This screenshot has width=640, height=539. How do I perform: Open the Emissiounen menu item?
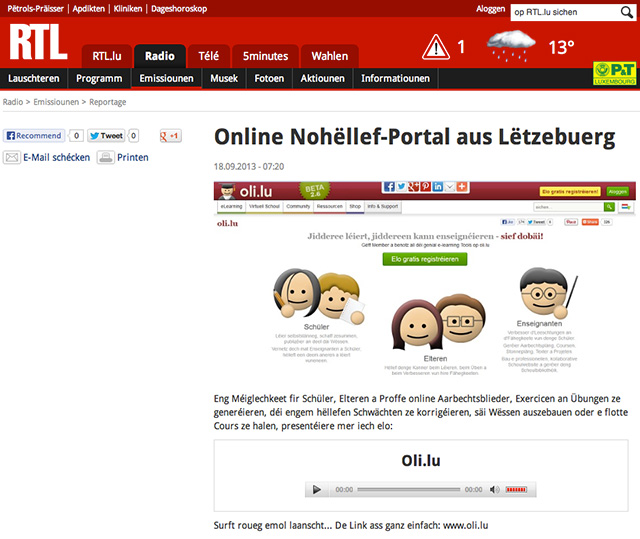166,79
